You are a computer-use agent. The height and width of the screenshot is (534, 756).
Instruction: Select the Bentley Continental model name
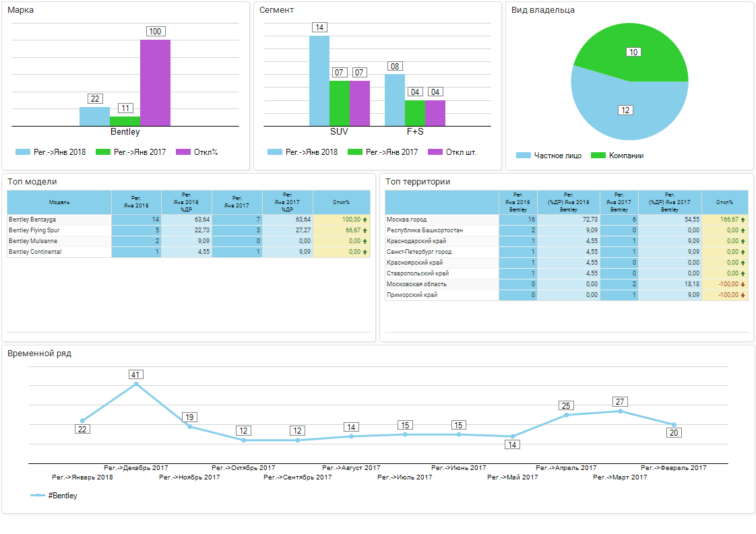[35, 252]
